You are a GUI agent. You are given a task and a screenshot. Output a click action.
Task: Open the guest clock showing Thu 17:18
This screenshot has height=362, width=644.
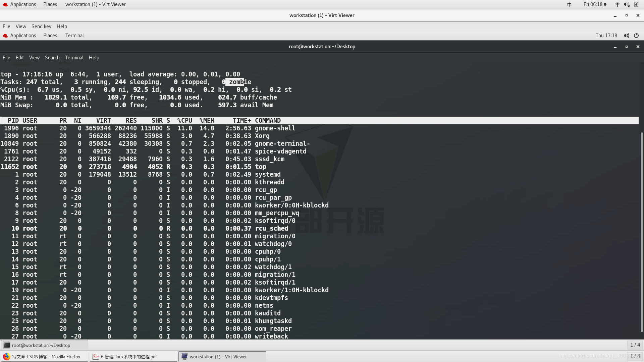click(606, 36)
